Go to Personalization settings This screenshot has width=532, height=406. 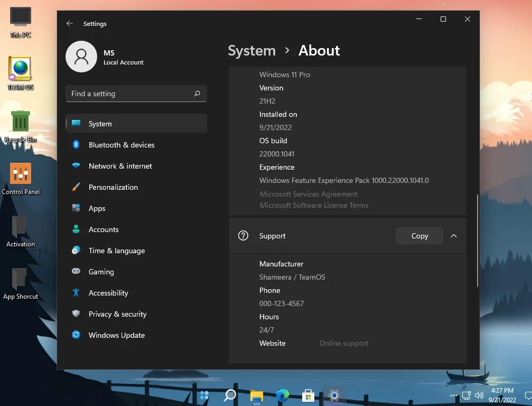click(x=136, y=187)
